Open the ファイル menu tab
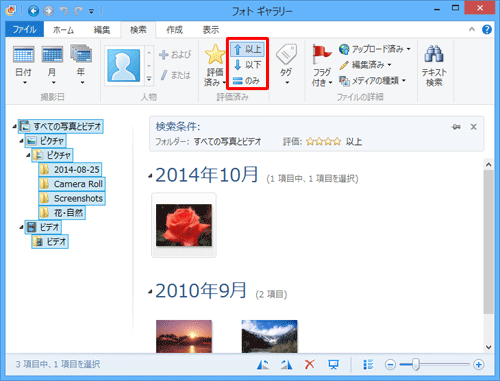The height and width of the screenshot is (381, 500). coord(25,29)
